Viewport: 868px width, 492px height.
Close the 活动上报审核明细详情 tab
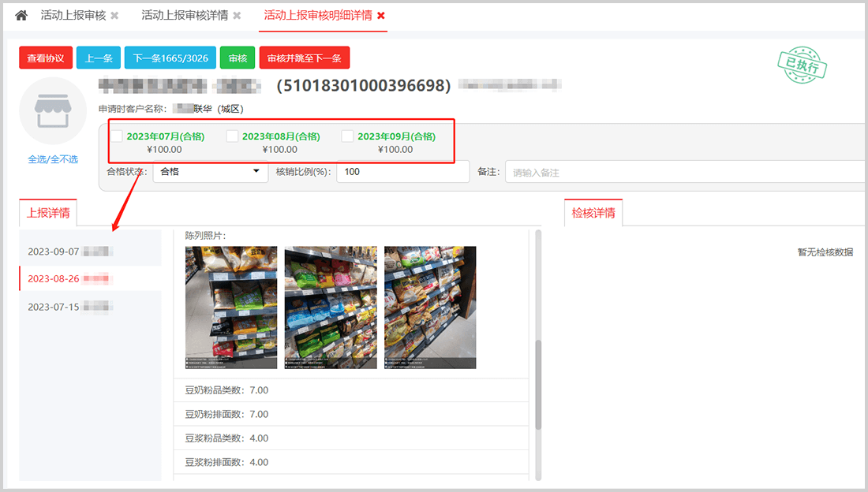point(381,16)
